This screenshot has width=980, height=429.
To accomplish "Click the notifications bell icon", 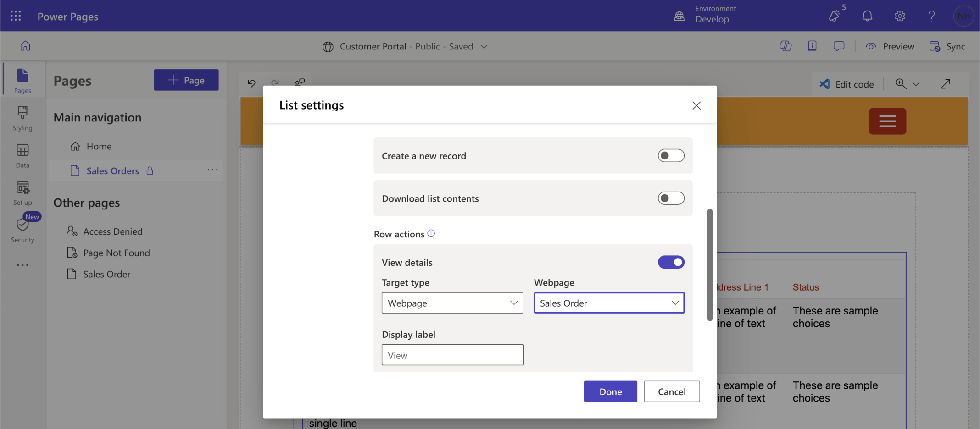I will pos(867,16).
